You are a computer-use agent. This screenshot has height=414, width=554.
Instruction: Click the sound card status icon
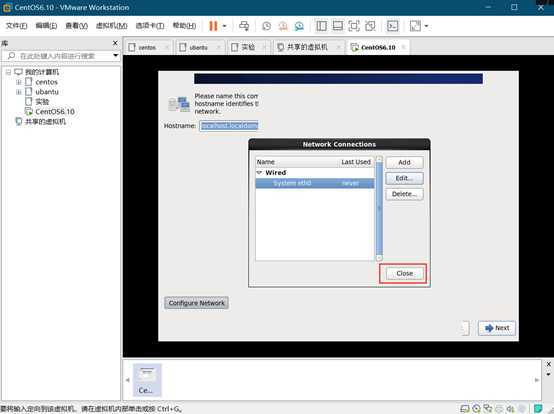click(x=510, y=409)
